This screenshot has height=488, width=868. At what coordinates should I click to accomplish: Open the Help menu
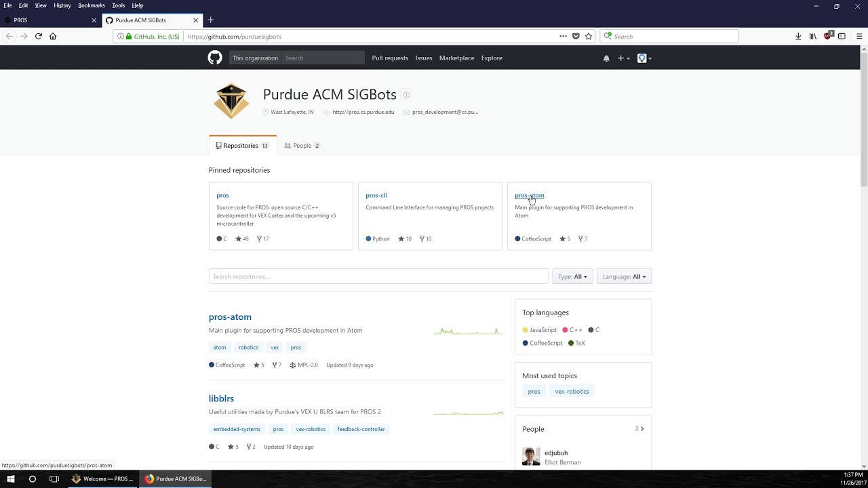(x=138, y=5)
